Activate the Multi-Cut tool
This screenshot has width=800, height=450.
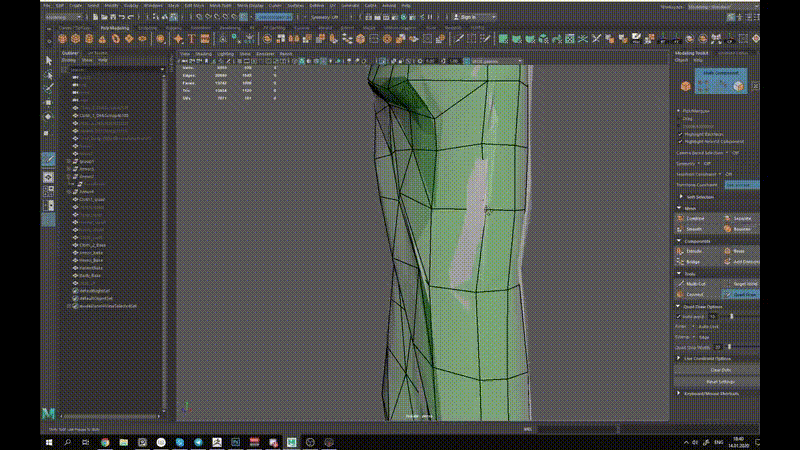(695, 284)
